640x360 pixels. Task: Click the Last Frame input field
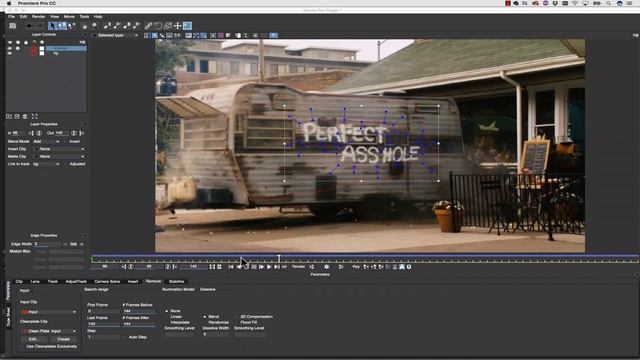[x=103, y=324]
